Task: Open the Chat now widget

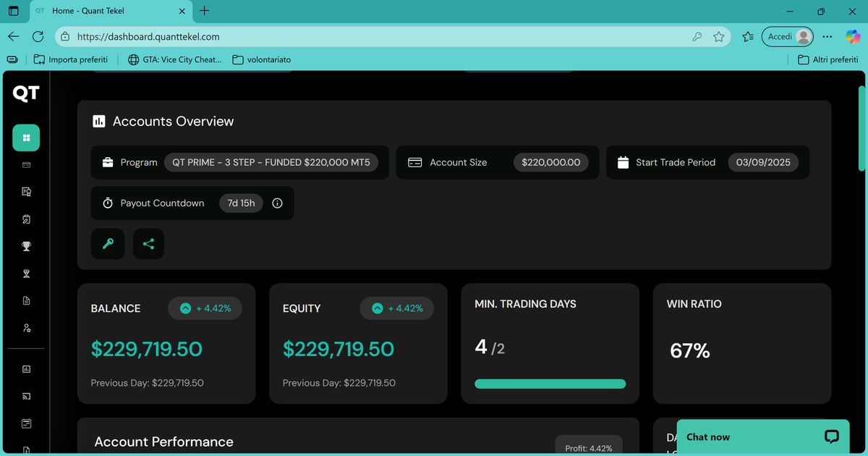Action: [762, 436]
